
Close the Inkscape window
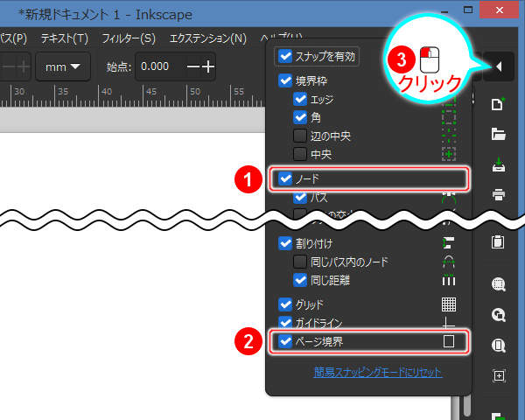[x=500, y=10]
